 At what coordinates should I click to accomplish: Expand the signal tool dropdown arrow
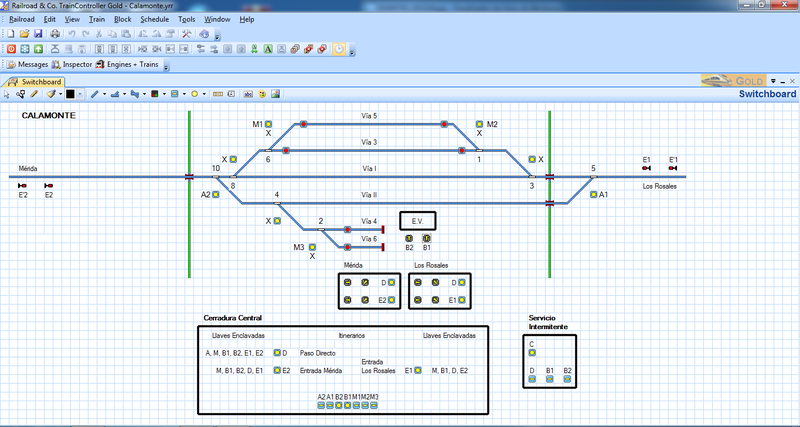(x=164, y=94)
